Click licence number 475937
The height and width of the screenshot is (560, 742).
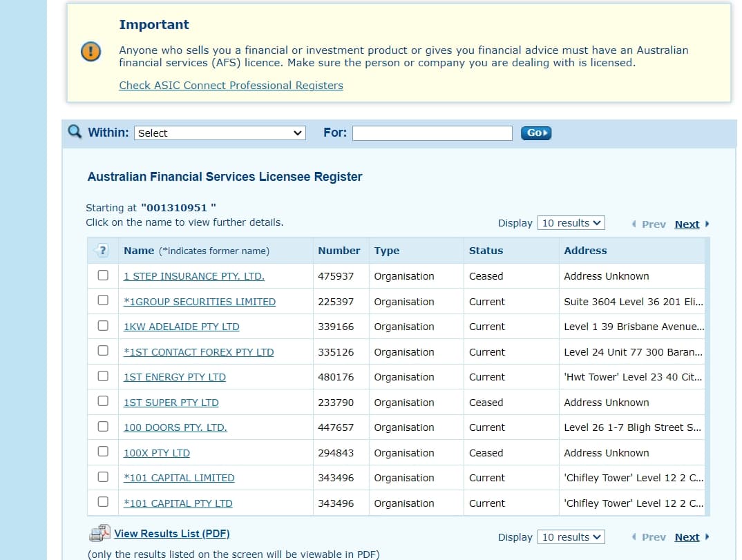point(336,276)
